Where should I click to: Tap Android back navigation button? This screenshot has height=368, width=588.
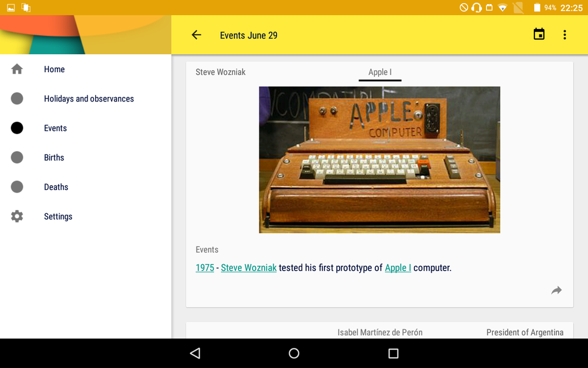pyautogui.click(x=195, y=353)
